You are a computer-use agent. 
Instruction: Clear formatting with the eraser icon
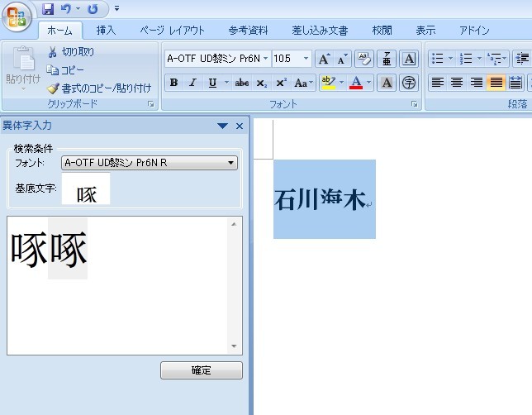[x=364, y=59]
